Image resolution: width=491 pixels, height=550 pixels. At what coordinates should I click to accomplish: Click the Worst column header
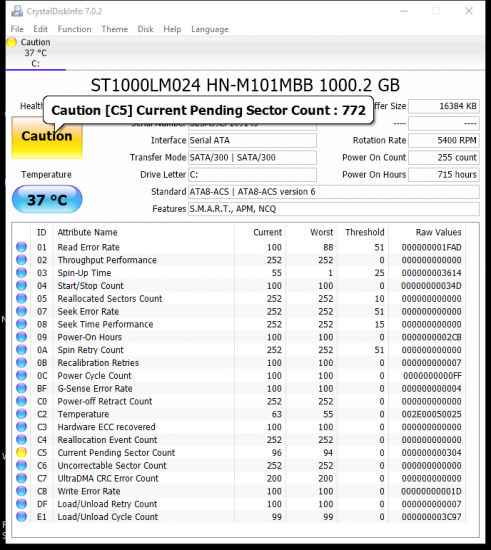coord(322,232)
